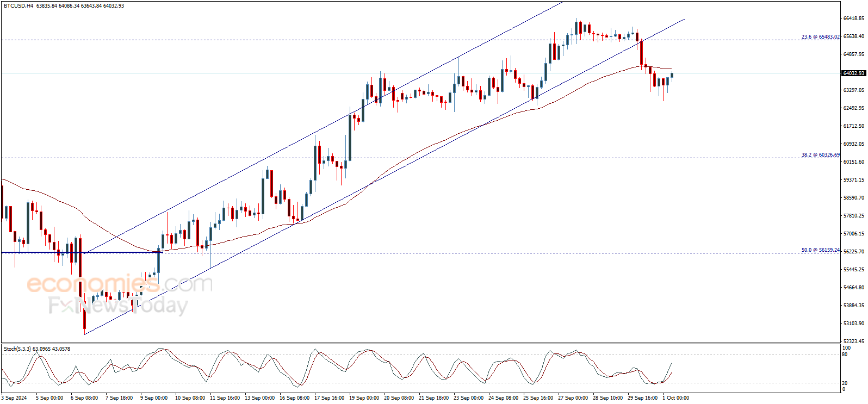
Task: Click the 11 Sep 16:00 time label
Action: click(x=225, y=398)
